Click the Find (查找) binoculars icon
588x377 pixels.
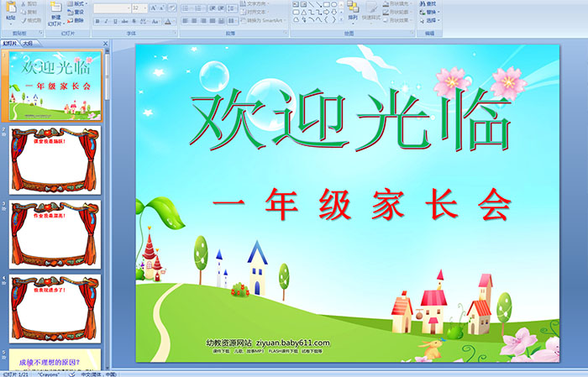[423, 3]
